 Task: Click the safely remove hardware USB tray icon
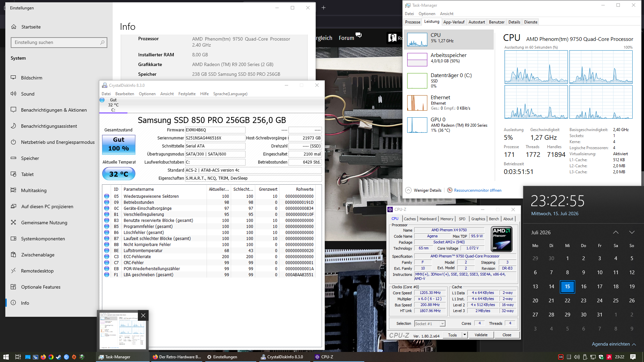coord(585,357)
